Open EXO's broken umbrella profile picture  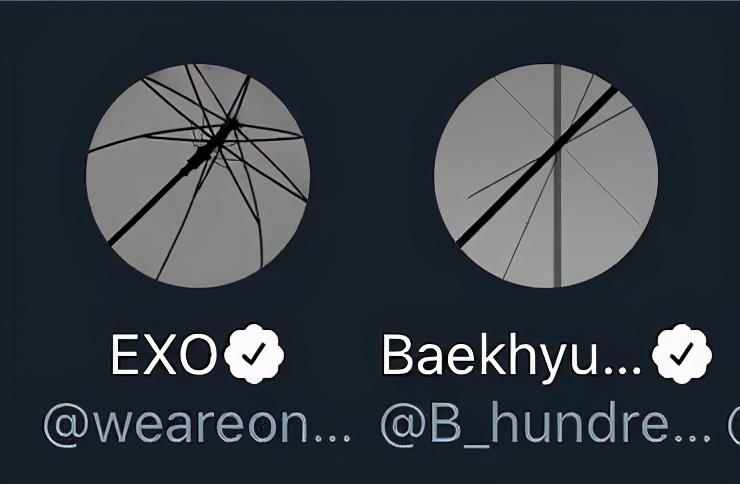[x=198, y=175]
